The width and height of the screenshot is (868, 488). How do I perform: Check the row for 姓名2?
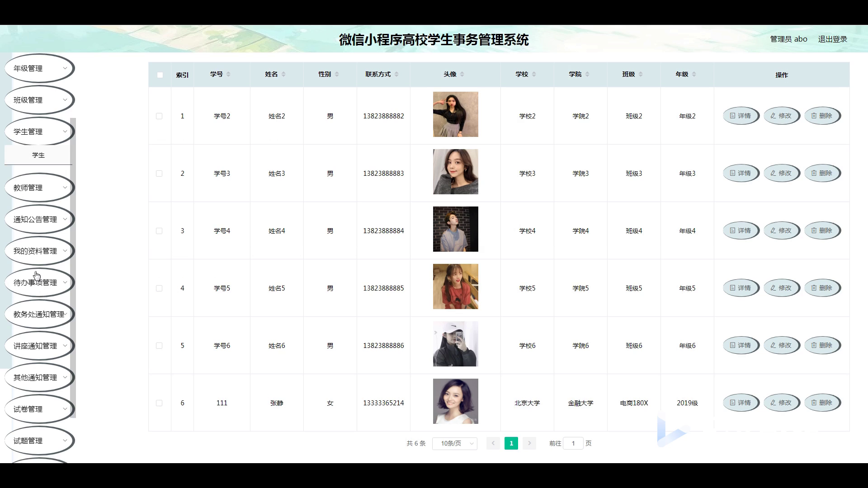159,116
